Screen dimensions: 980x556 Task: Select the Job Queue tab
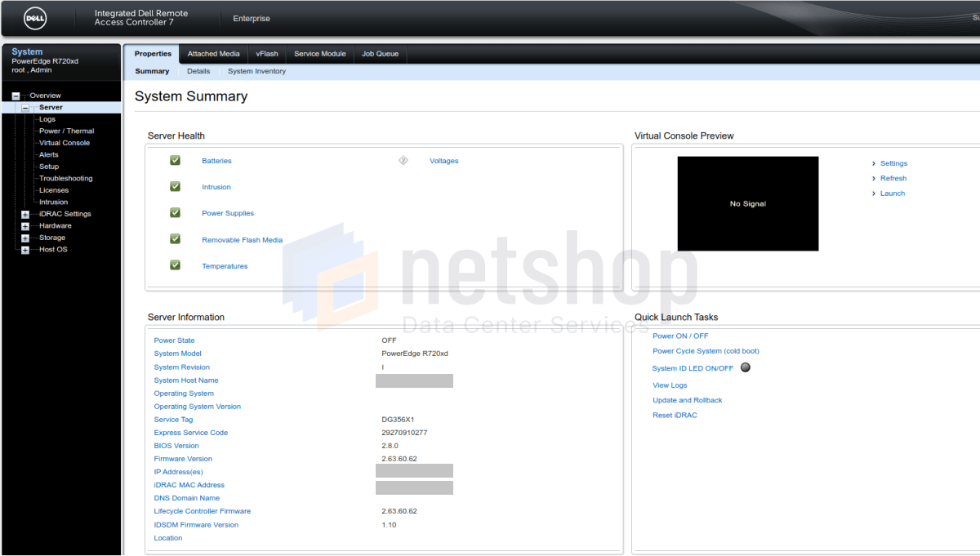pos(380,53)
